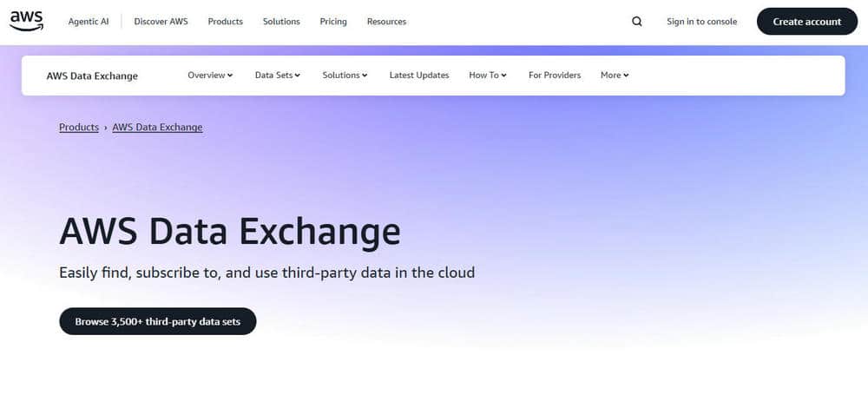
Task: Click the 'Easily find, subscribe to' tagline
Action: click(266, 273)
